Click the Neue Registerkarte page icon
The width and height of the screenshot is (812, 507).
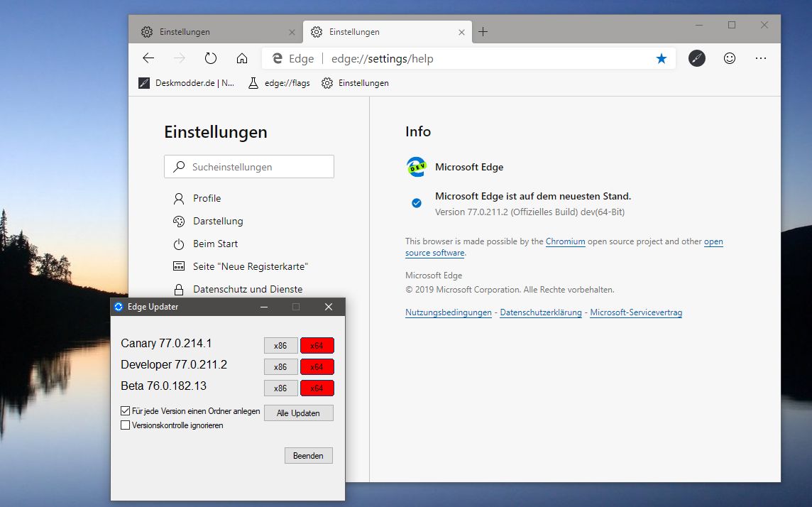tap(179, 266)
